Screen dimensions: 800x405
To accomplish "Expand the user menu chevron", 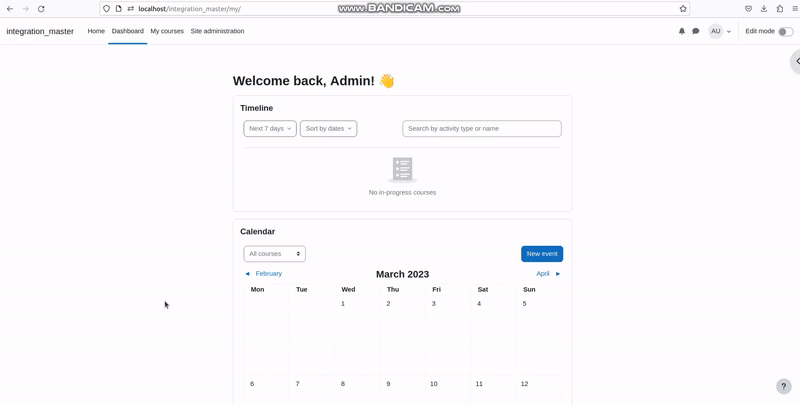I will [x=729, y=32].
